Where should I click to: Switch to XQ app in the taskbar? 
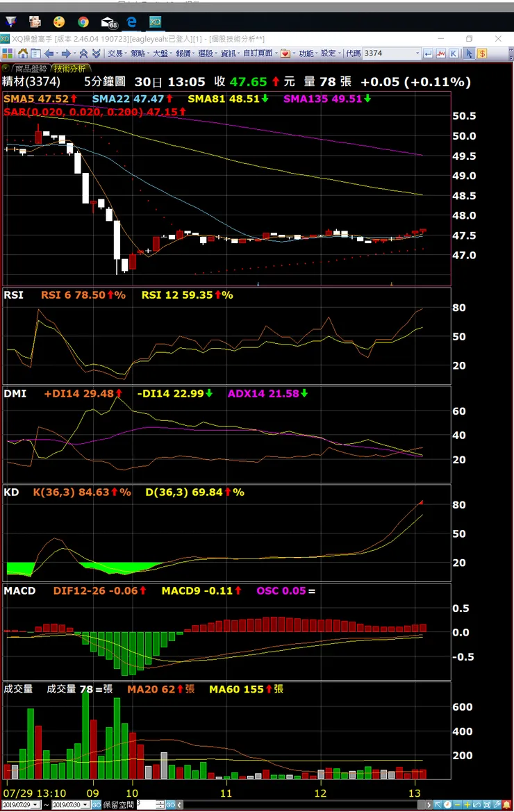156,22
